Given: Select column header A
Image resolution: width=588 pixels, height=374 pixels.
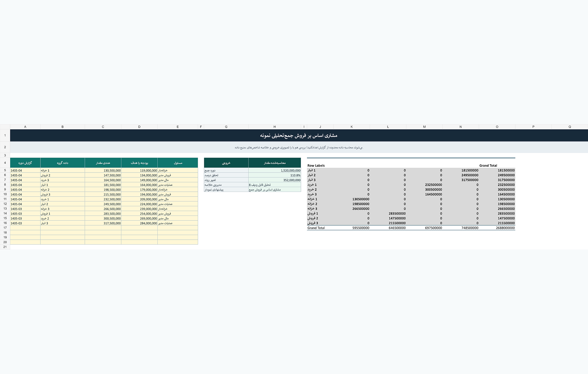Looking at the screenshot, I should pos(25,127).
